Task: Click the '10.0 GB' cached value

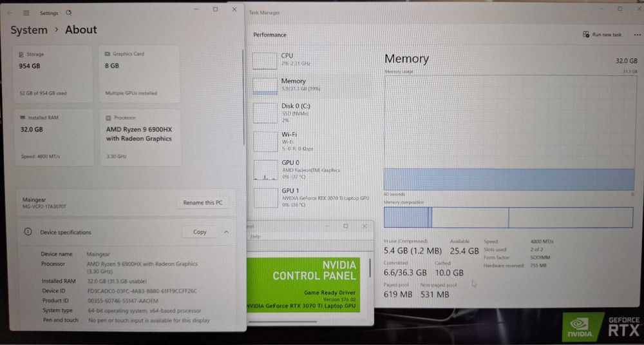Action: tap(449, 273)
